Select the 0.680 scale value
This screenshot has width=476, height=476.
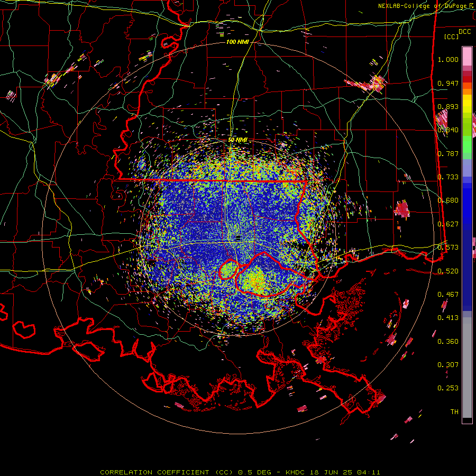448,200
